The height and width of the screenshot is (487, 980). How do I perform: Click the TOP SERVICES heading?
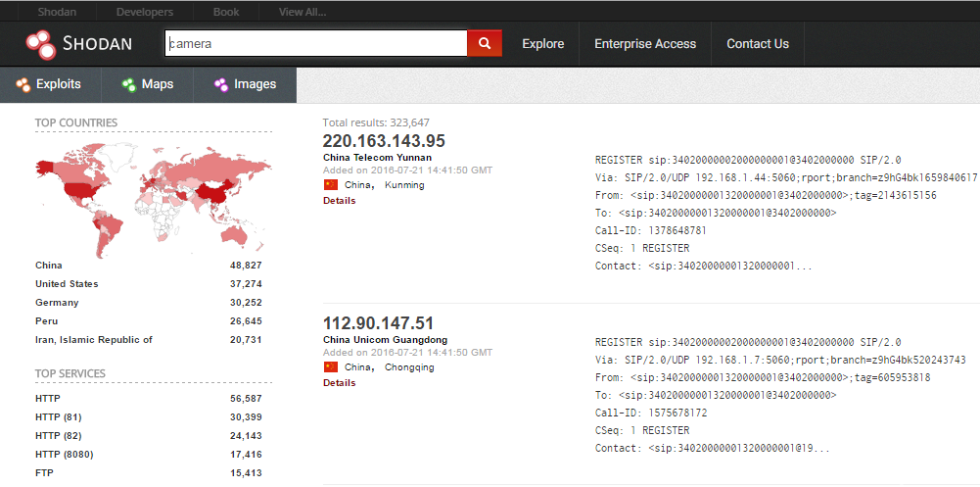click(x=70, y=374)
